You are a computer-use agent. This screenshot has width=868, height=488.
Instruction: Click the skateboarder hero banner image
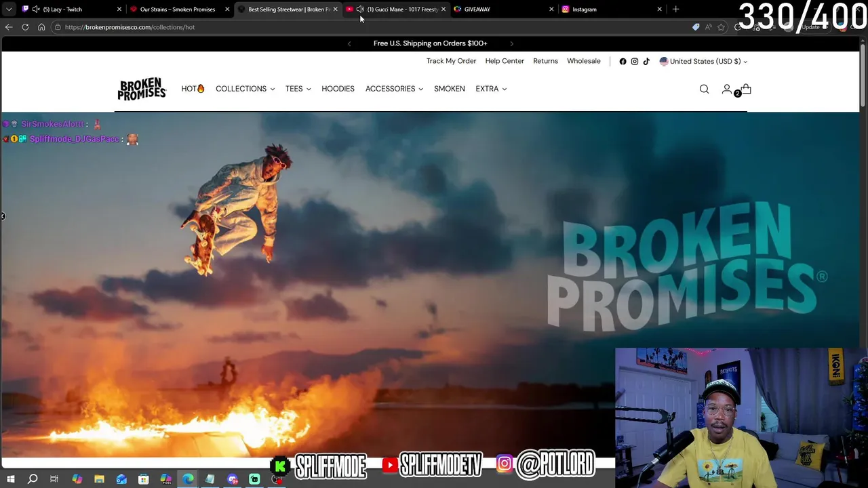[x=430, y=285]
